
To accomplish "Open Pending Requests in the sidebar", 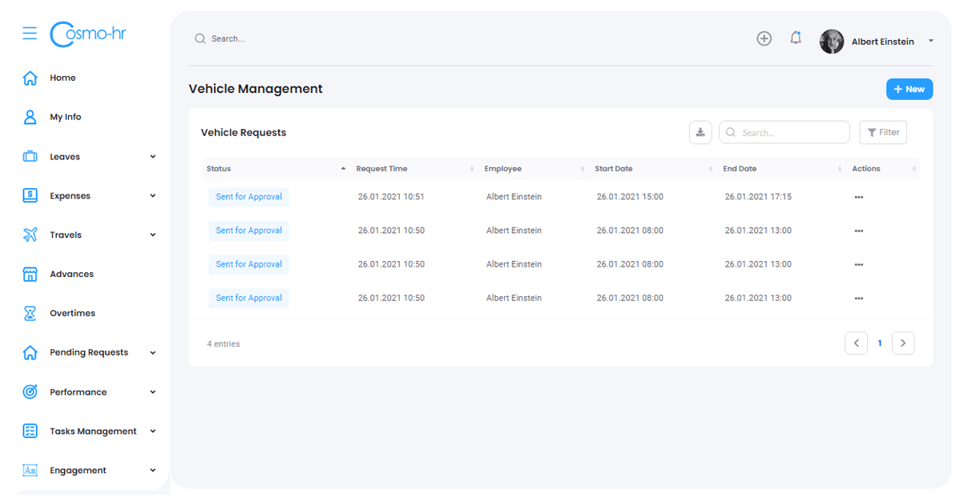I will (88, 352).
